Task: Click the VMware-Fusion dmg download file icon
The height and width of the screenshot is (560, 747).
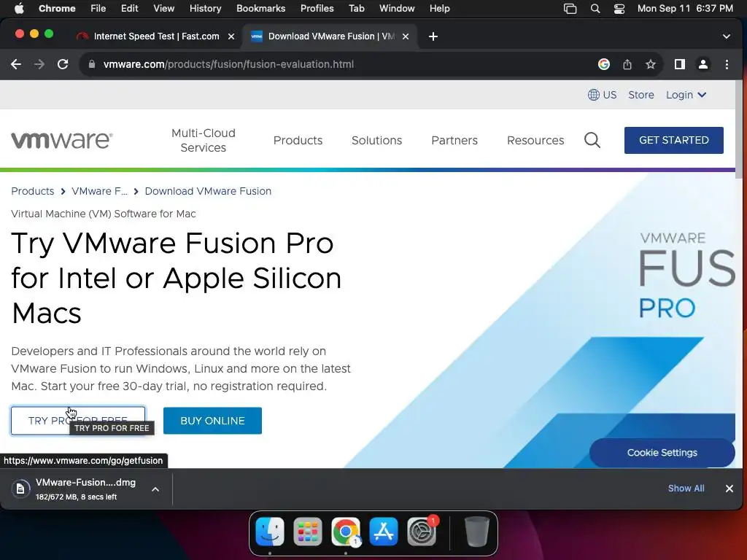Action: click(20, 489)
